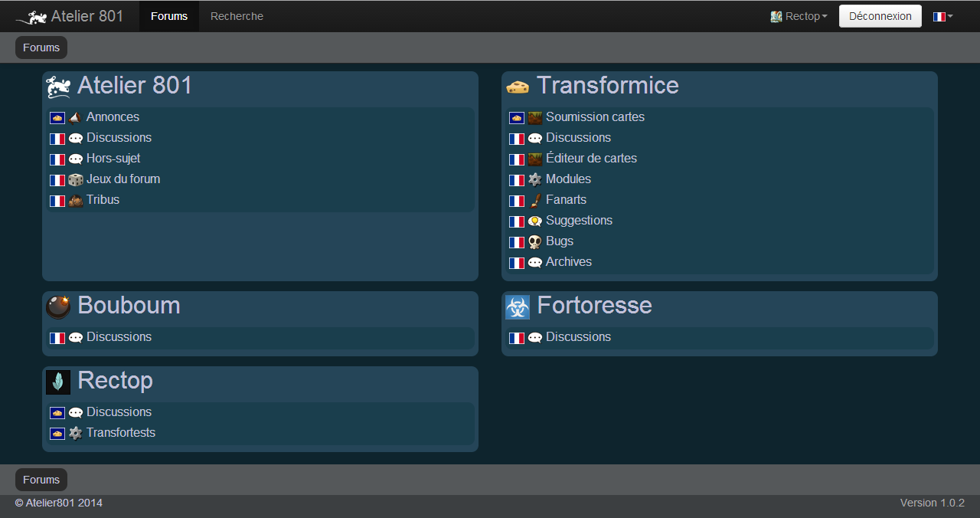The height and width of the screenshot is (518, 980).
Task: Click the dice icon next to Jeux du forum
Action: (x=75, y=180)
